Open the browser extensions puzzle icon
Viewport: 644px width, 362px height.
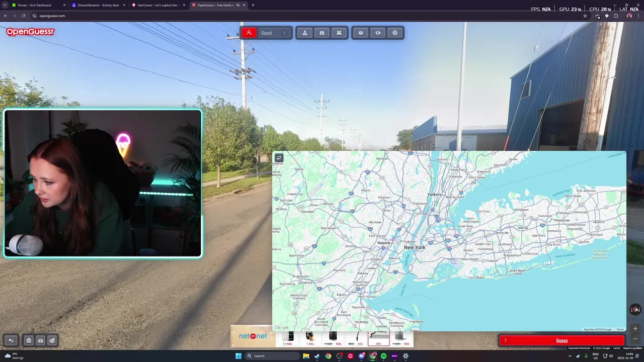pyautogui.click(x=616, y=16)
